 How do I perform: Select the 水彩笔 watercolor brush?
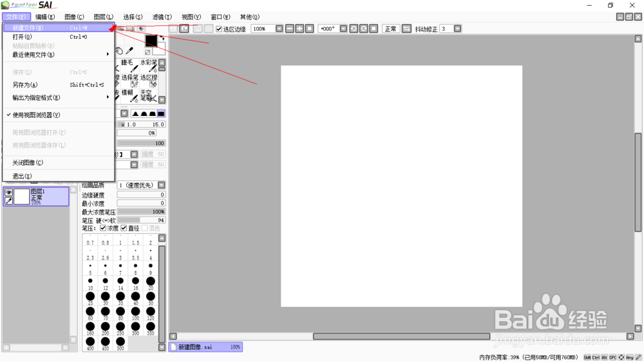(x=149, y=66)
